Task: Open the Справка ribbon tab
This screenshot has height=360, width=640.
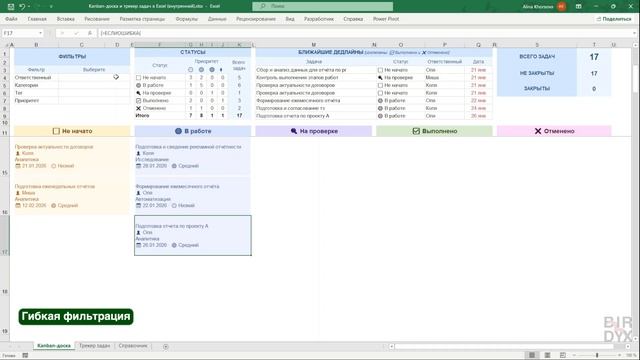Action: (353, 19)
